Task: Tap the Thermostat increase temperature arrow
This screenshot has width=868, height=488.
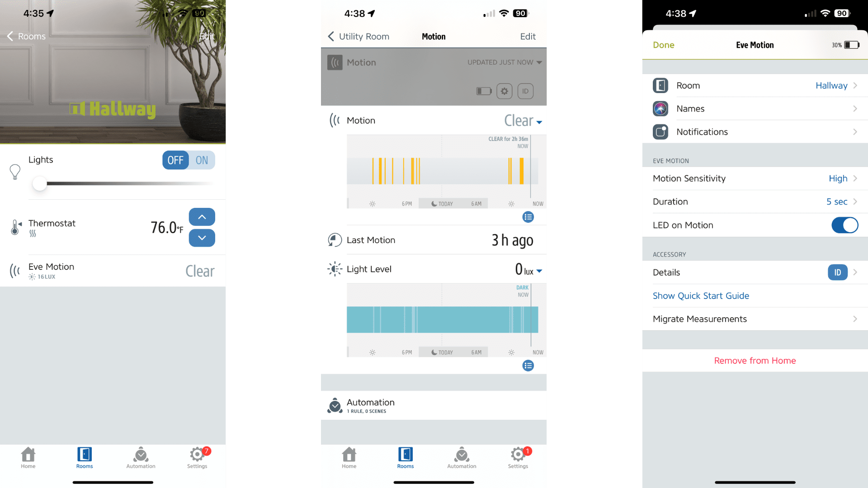Action: [x=202, y=216]
